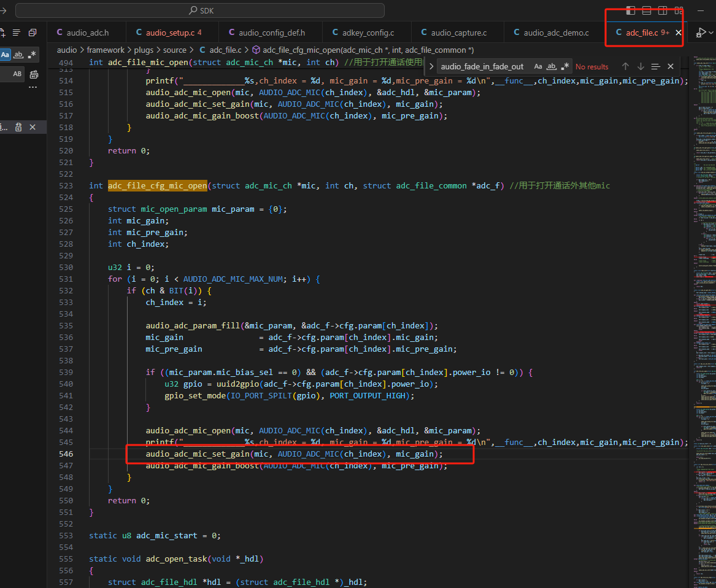716x588 pixels.
Task: Close the adc_file.c tab
Action: 679,33
